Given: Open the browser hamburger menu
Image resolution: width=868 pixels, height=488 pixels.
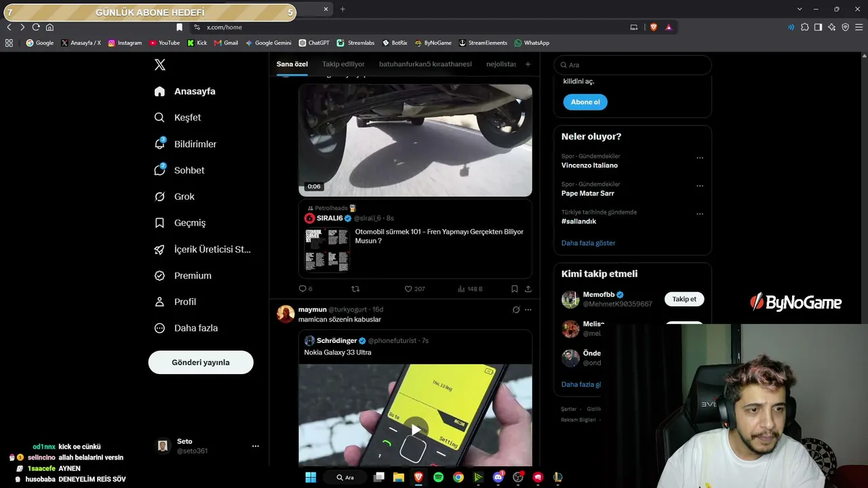Looking at the screenshot, I should click(x=859, y=27).
